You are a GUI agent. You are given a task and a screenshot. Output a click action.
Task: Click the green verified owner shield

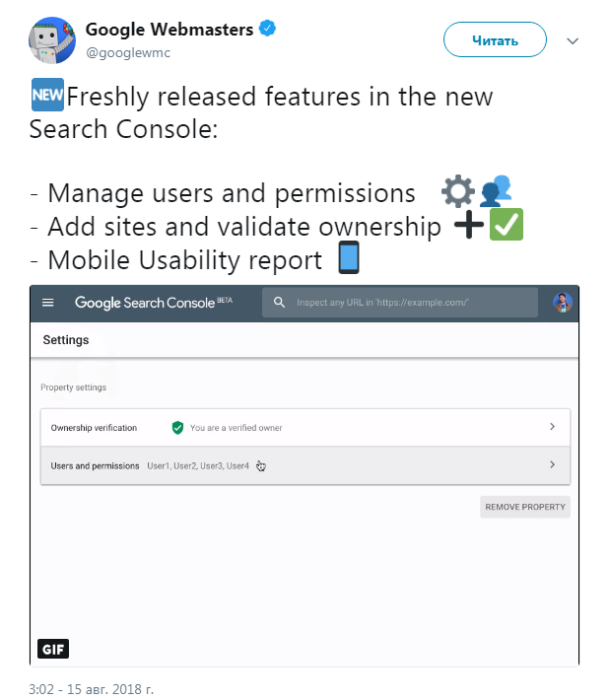tap(177, 428)
